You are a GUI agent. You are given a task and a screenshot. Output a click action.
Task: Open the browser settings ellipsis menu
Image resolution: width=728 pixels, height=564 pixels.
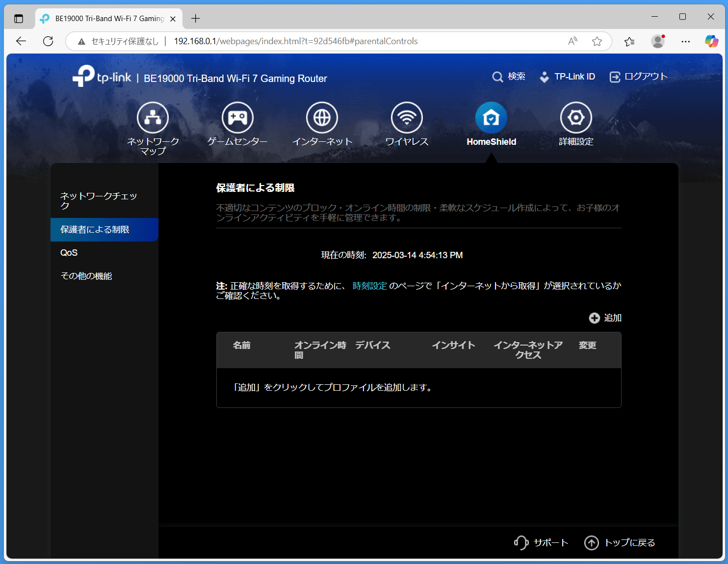(686, 41)
